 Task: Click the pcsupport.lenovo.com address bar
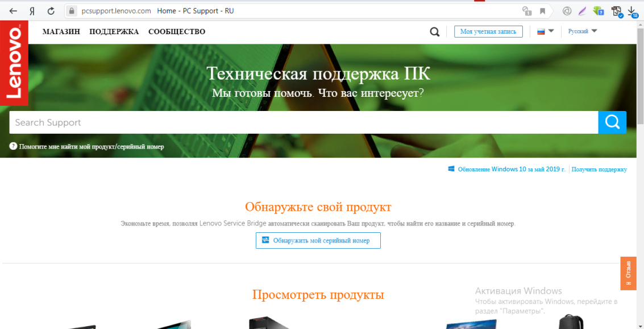coord(116,11)
